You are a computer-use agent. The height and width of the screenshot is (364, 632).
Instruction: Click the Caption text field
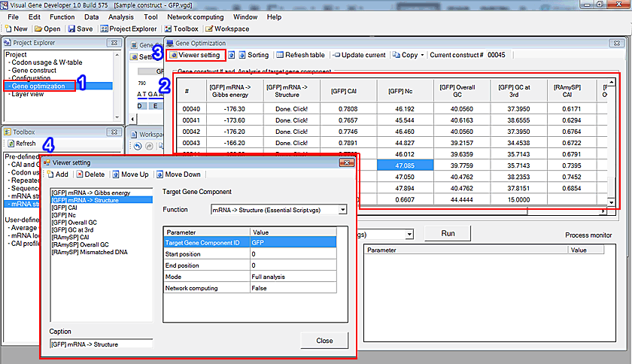[101, 344]
